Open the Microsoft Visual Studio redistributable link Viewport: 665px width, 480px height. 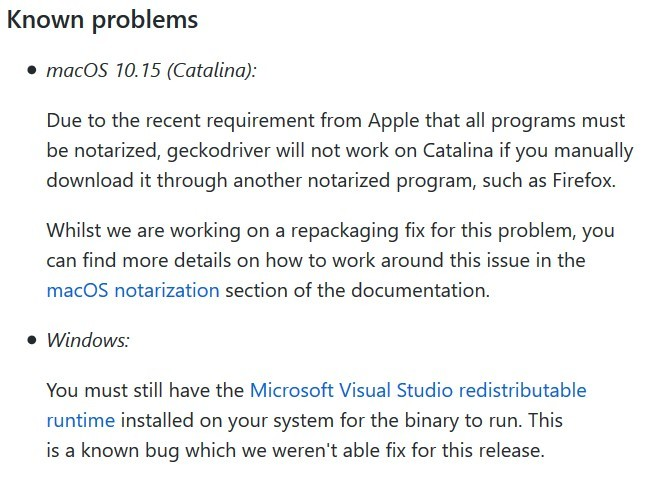click(x=417, y=390)
